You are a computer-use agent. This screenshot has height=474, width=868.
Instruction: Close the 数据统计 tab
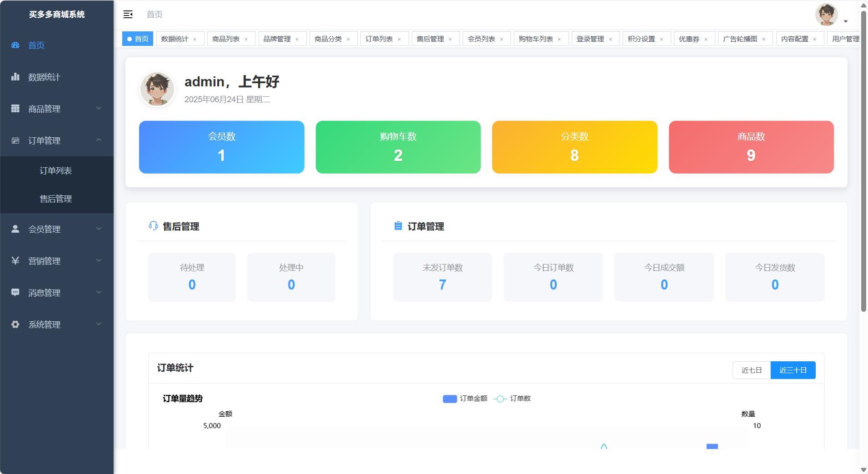tap(195, 40)
